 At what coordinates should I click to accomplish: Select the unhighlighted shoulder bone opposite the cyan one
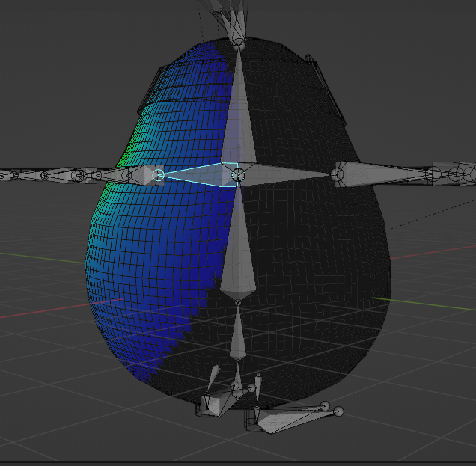287,174
